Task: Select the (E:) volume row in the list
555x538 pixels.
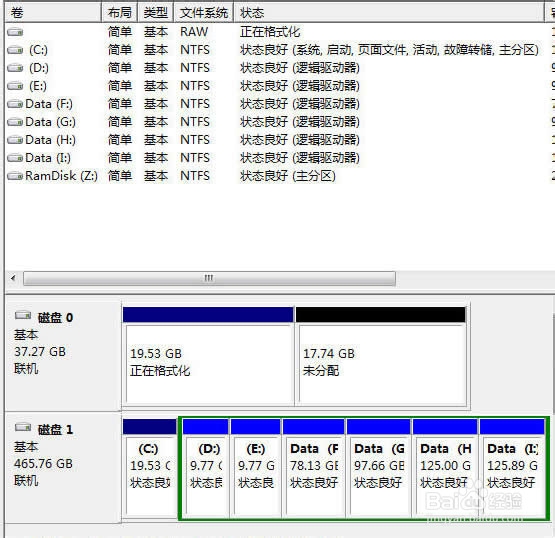Action: click(280, 86)
